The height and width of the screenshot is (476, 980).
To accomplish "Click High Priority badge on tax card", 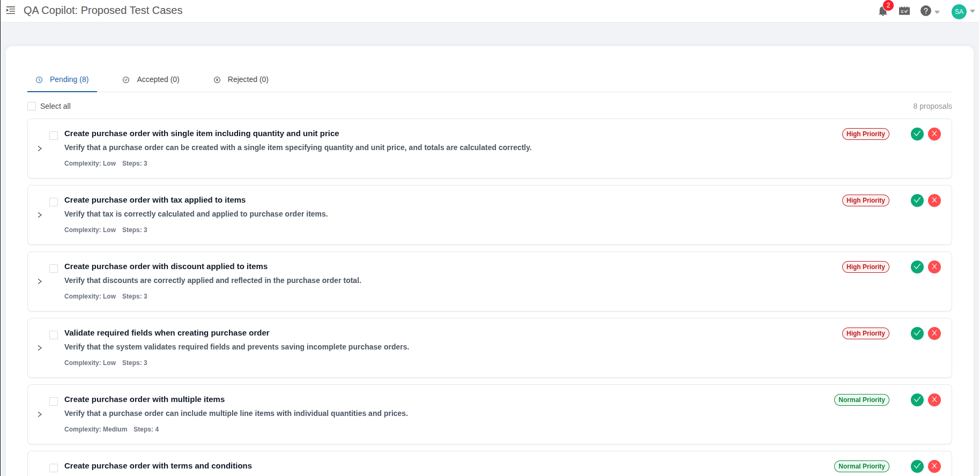I will click(865, 200).
